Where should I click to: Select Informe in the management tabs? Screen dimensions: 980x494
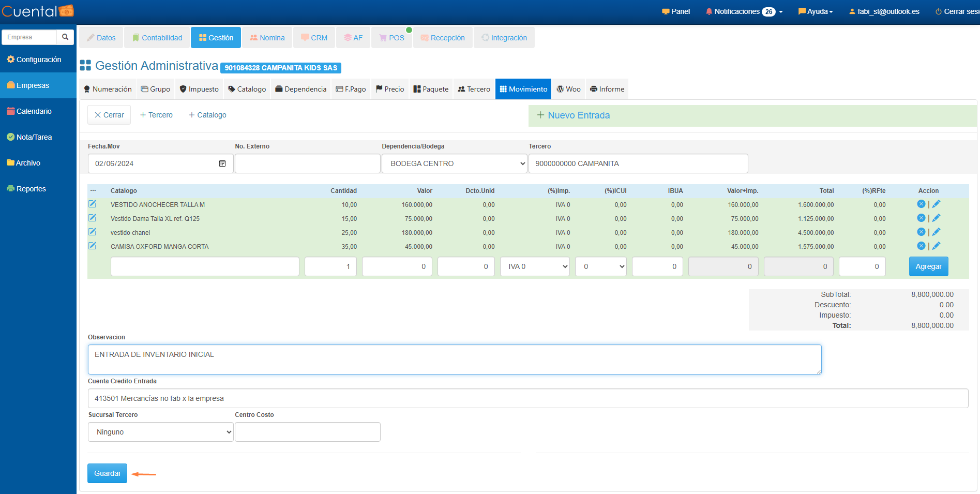[607, 89]
